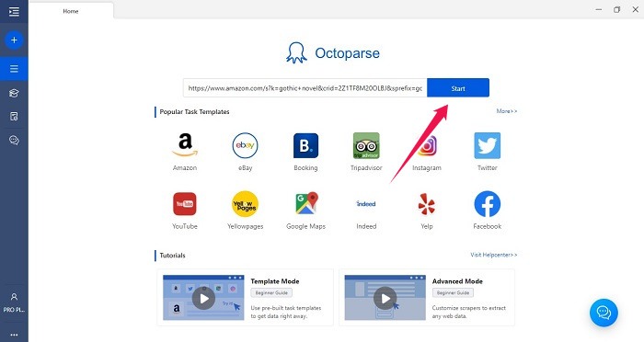Open the data services sidebar icon

point(14,117)
